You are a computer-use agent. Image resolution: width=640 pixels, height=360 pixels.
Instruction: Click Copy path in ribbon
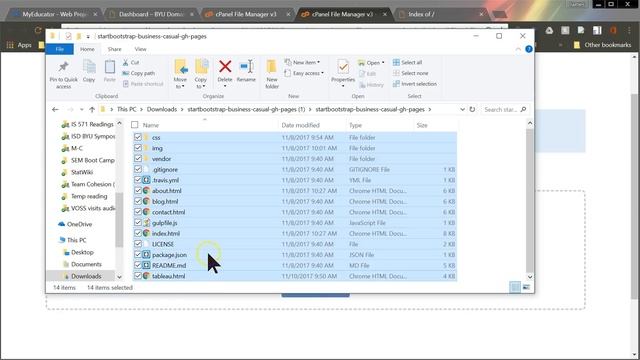138,73
